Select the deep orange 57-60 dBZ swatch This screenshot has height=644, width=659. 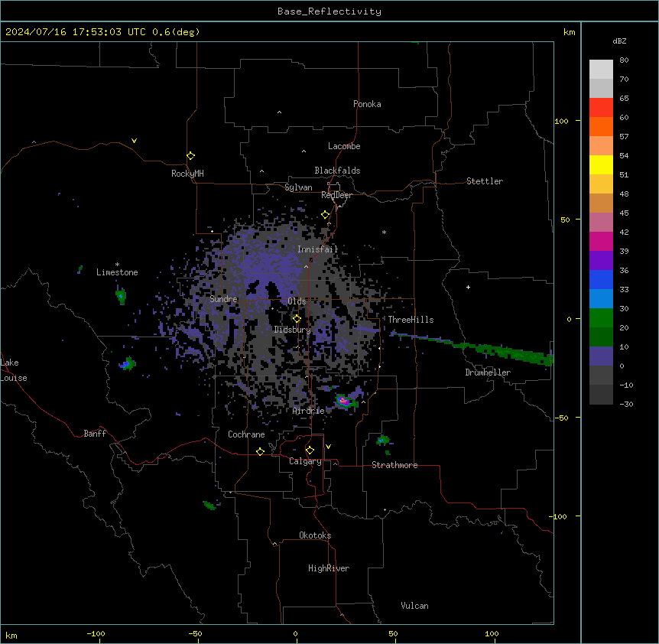click(x=601, y=126)
